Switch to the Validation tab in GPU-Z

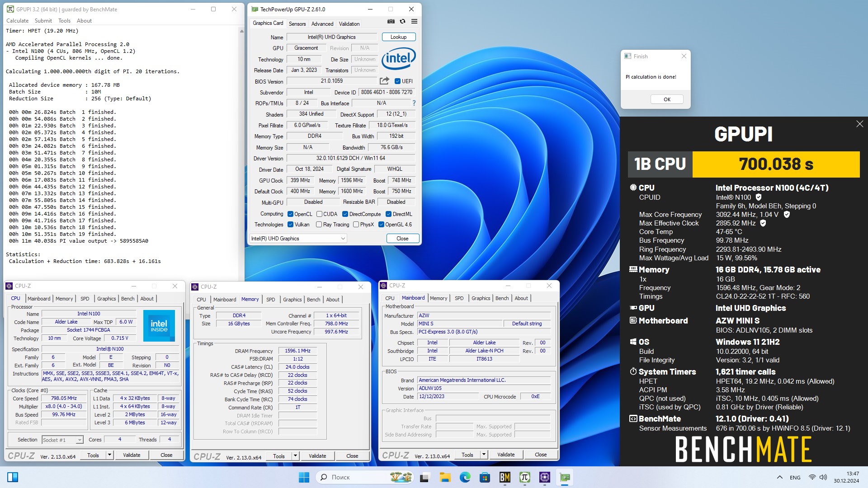tap(349, 24)
